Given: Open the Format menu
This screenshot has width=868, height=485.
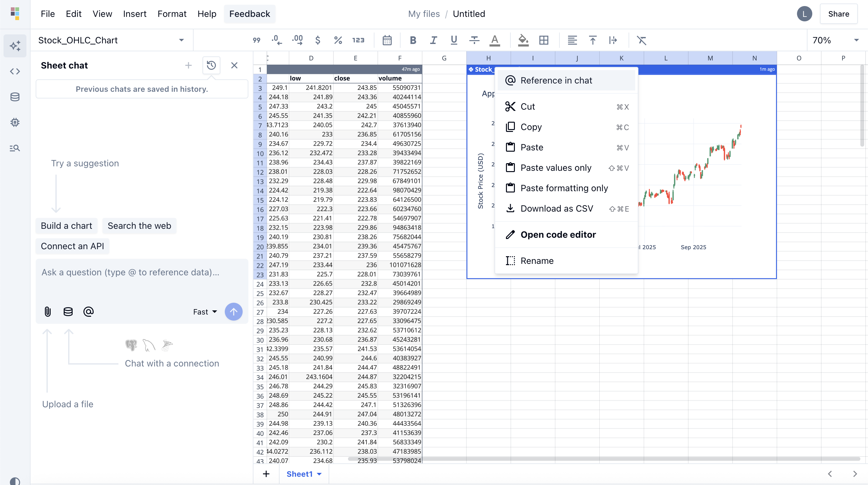Looking at the screenshot, I should click(x=172, y=14).
